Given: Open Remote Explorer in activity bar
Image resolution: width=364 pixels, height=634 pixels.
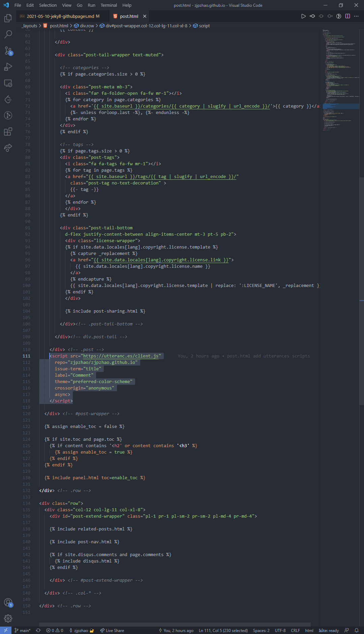Looking at the screenshot, I should (8, 83).
